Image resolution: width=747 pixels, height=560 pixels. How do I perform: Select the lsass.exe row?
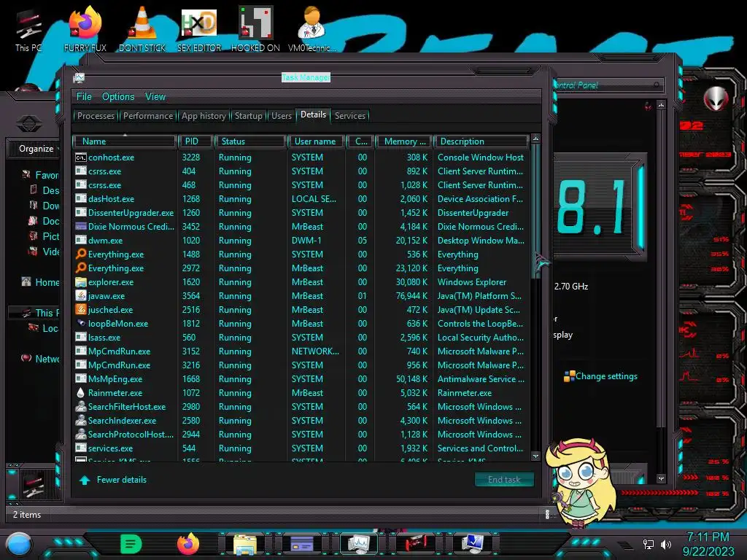point(301,338)
